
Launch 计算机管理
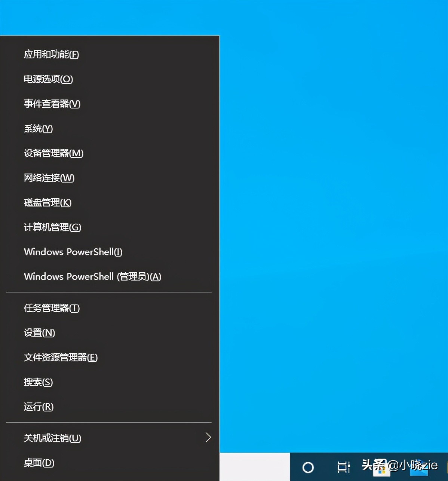click(x=52, y=227)
